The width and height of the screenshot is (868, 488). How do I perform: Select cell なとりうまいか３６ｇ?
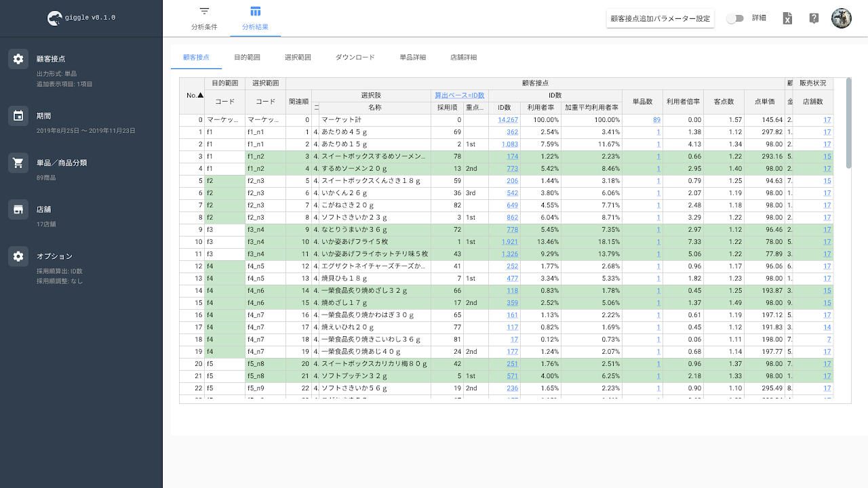point(375,230)
